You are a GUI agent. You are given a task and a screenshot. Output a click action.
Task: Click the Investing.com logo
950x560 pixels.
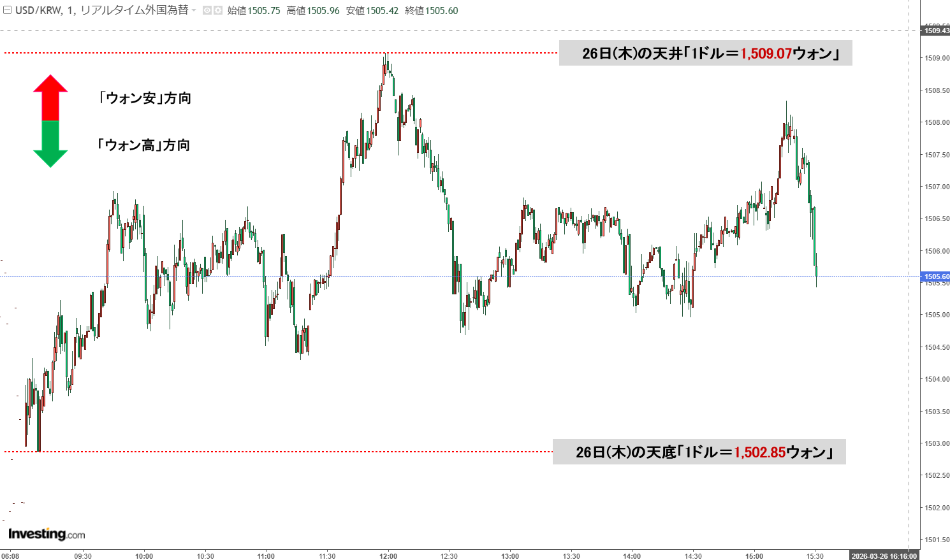coord(47,534)
